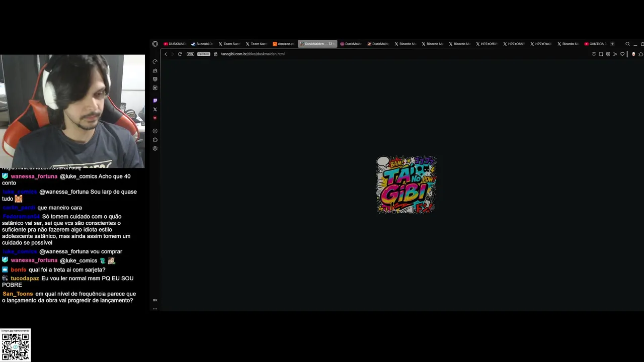This screenshot has height=362, width=644.
Task: Click the tucodapaz username in chat
Action: coord(25,278)
